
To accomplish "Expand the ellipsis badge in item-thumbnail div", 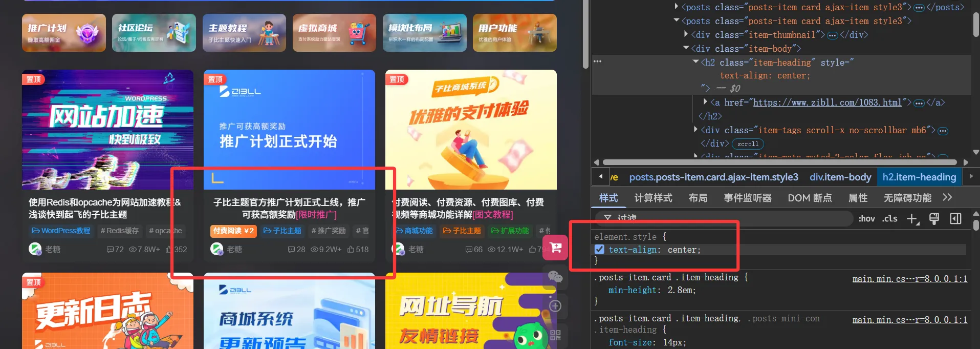I will pos(833,35).
